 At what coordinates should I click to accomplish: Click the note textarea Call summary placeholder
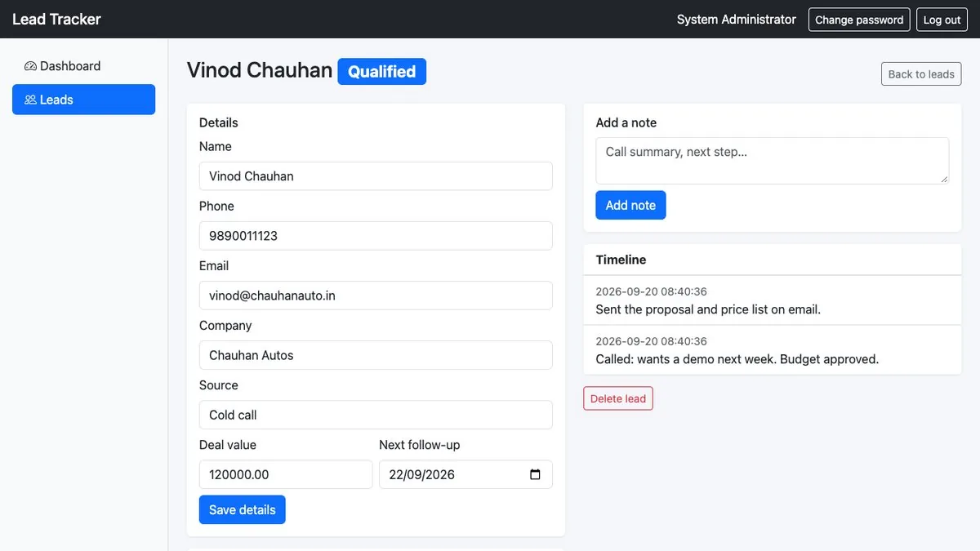click(x=773, y=161)
